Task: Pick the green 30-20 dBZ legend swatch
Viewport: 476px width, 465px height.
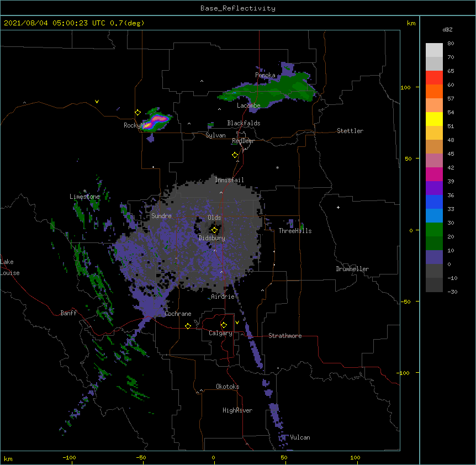Action: (434, 230)
